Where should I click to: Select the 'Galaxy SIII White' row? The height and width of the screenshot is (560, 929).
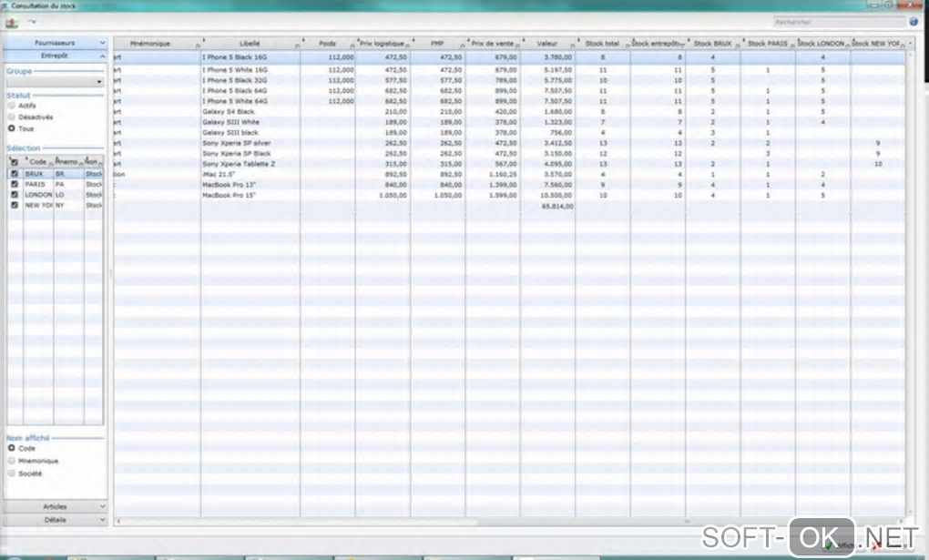509,122
